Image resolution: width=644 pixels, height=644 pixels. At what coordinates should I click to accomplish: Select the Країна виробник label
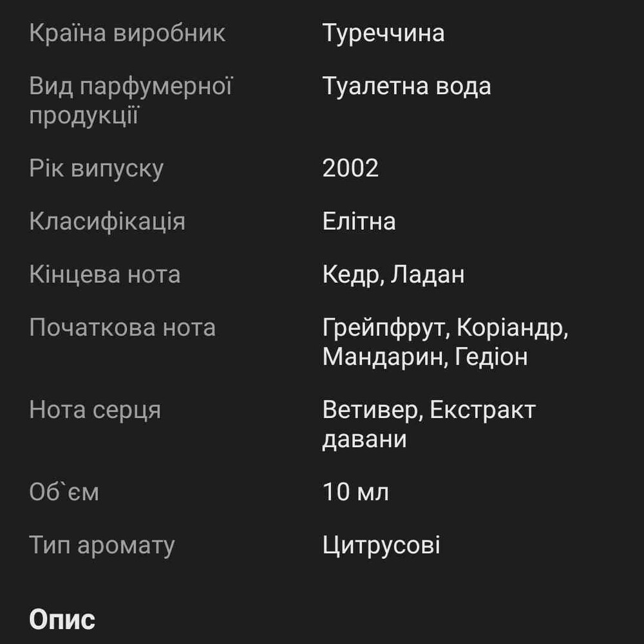point(127,33)
